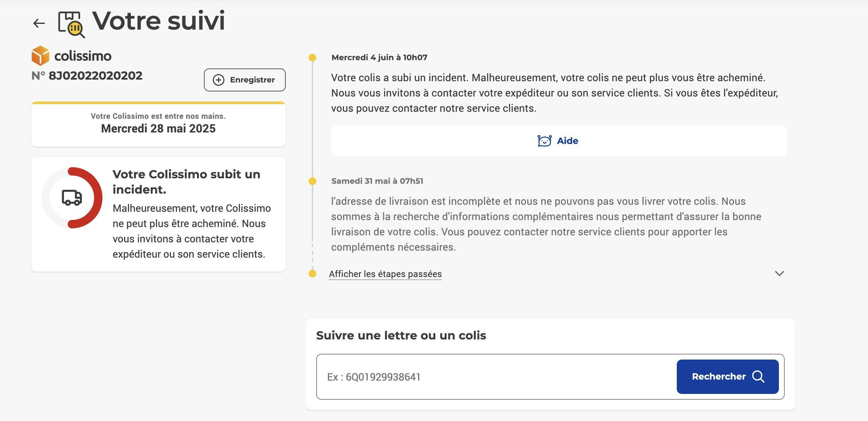This screenshot has height=421, width=868.
Task: Click the plus icon in Enregistrer
Action: pyautogui.click(x=218, y=80)
